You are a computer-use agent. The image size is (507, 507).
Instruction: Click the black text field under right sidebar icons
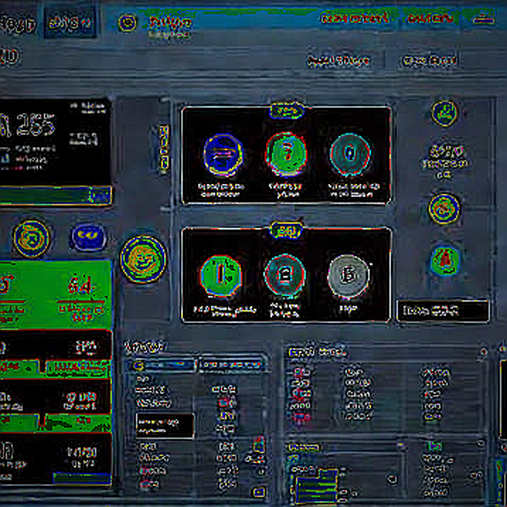coord(442,311)
